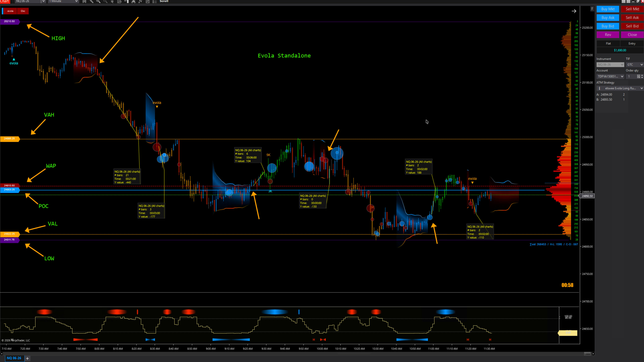Open the data box icon
This screenshot has width=644, height=362.
coord(120,2)
